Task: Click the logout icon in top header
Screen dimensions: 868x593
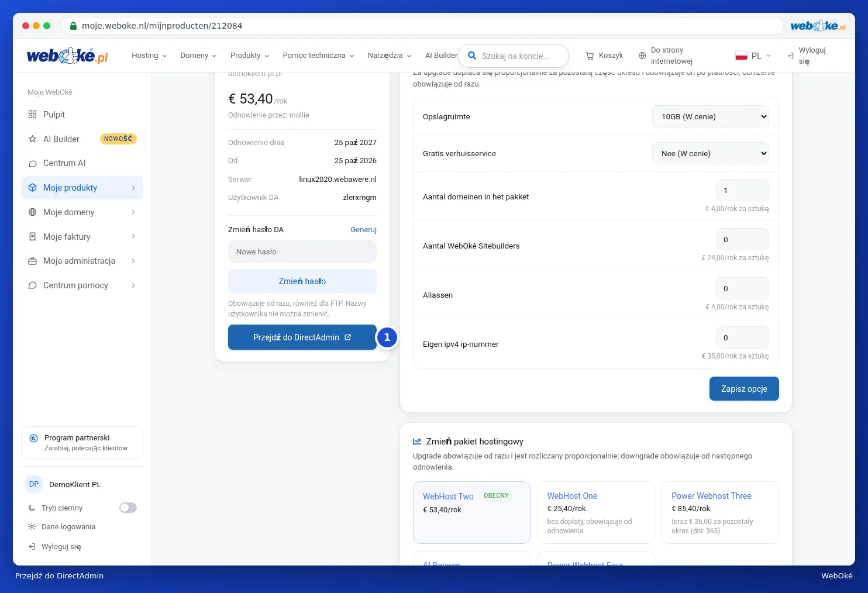Action: tap(791, 56)
